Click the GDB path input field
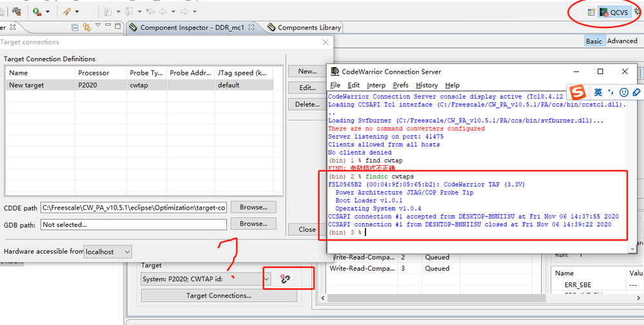This screenshot has height=325, width=644. pos(133,225)
